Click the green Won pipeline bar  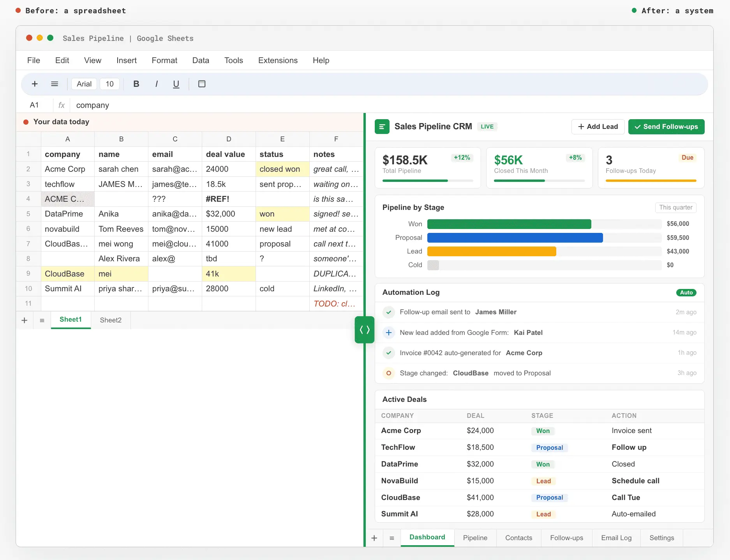pos(509,224)
